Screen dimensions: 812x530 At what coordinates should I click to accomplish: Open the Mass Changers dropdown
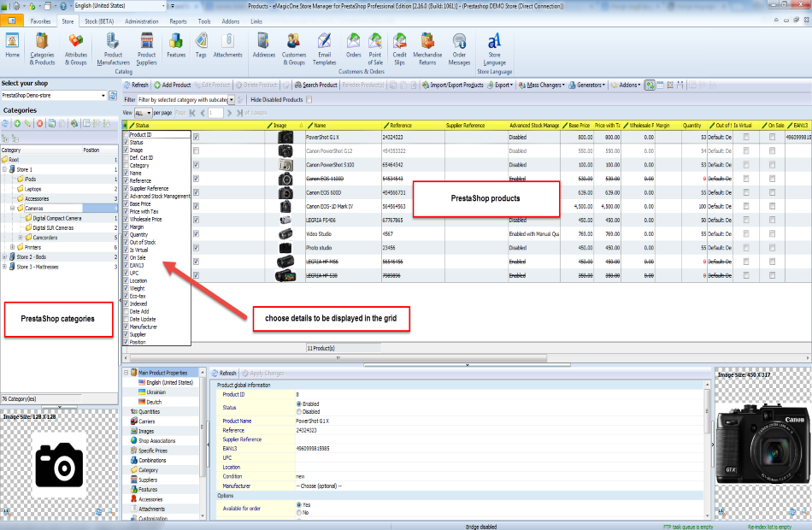(542, 85)
